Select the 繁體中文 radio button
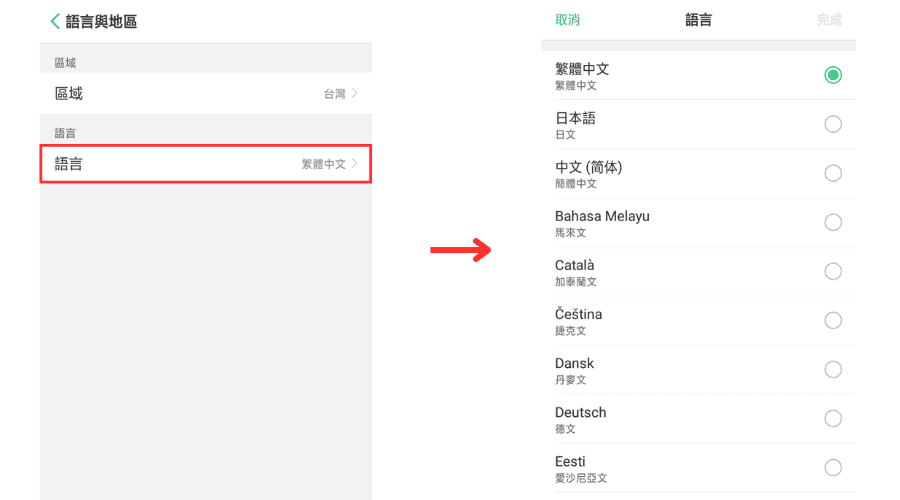This screenshot has height=500, width=900. [833, 75]
